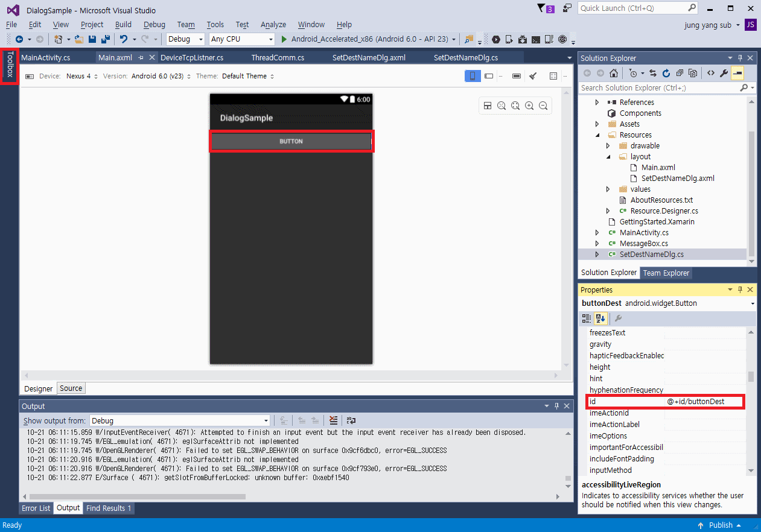Open the Build menu
Image resolution: width=761 pixels, height=532 pixels.
[x=123, y=25]
